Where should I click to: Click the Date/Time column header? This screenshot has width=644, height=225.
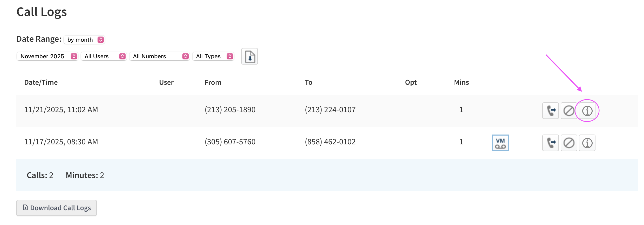[41, 82]
